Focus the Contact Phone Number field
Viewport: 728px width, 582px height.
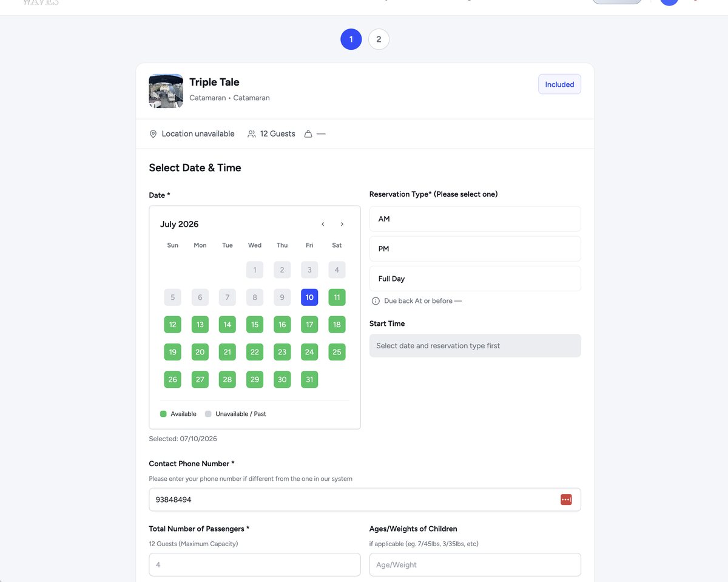click(365, 499)
